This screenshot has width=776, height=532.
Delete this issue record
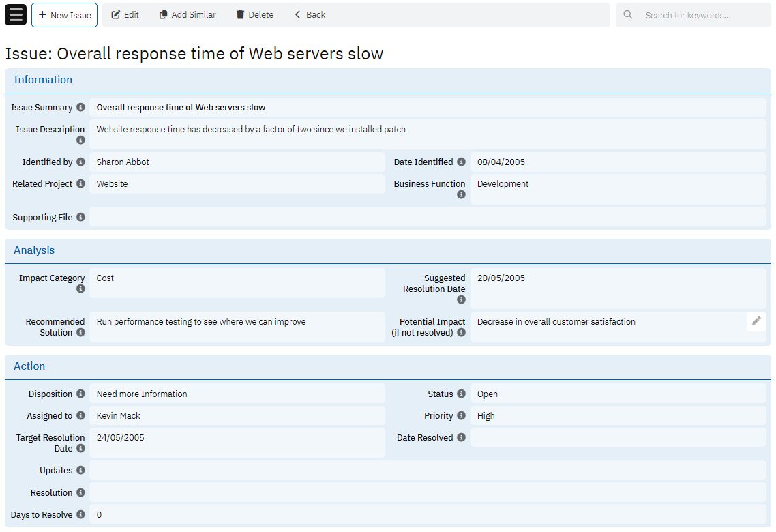[x=254, y=15]
